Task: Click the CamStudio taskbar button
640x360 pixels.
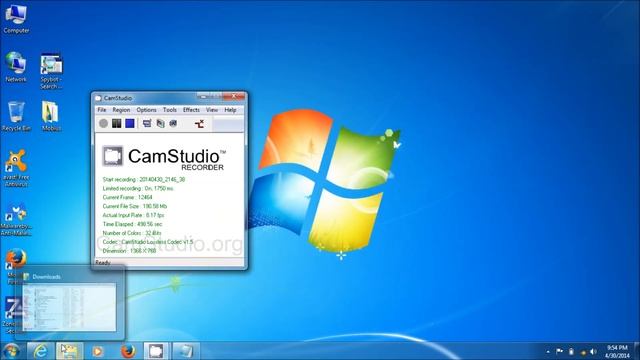Action: [x=156, y=351]
